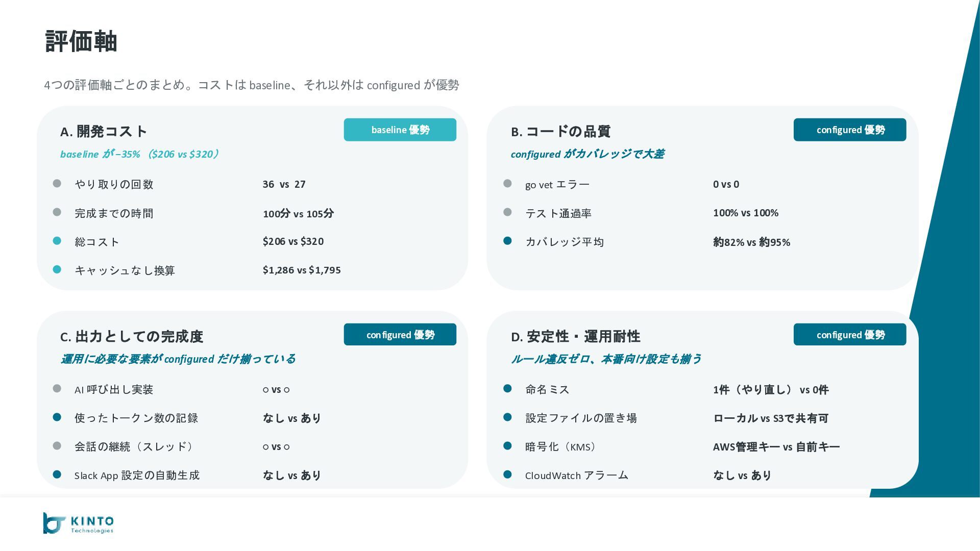980x551 pixels.
Task: Click bullet beside キャッシュなし換算
Action: (57, 269)
